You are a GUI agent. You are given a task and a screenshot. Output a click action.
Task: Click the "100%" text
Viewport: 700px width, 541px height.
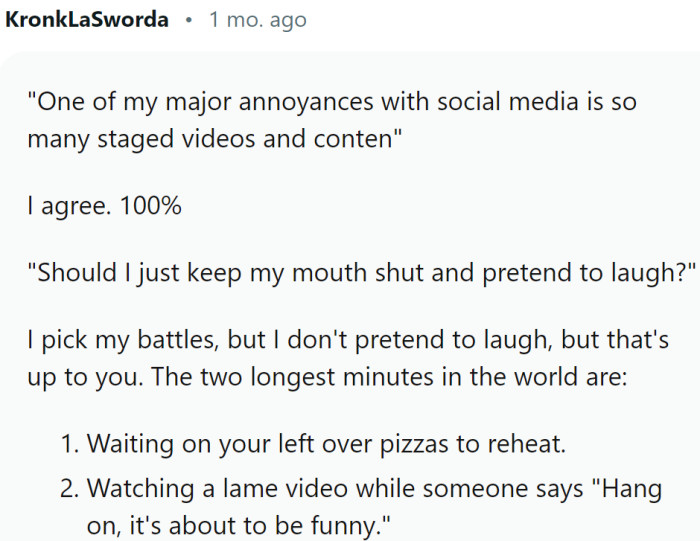pos(150,207)
